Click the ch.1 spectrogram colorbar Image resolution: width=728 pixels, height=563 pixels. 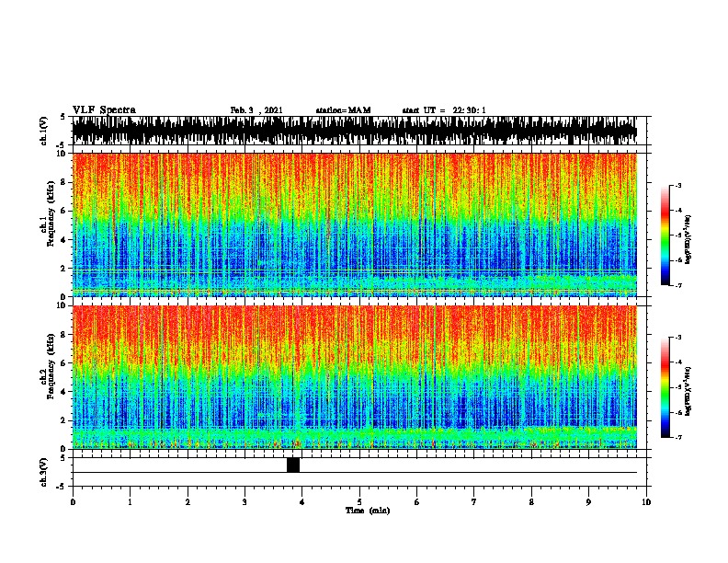point(665,236)
